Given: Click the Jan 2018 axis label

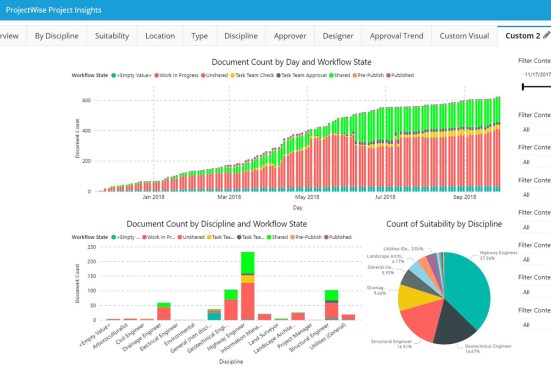Looking at the screenshot, I should (153, 197).
